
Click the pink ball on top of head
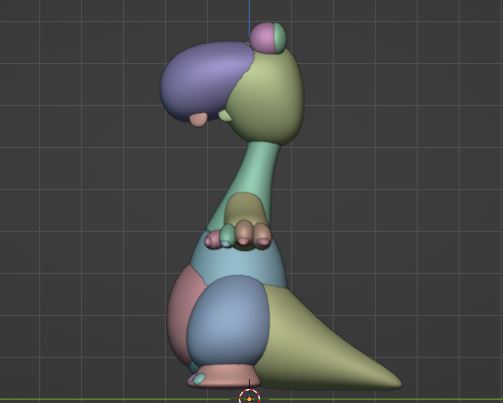coord(262,37)
